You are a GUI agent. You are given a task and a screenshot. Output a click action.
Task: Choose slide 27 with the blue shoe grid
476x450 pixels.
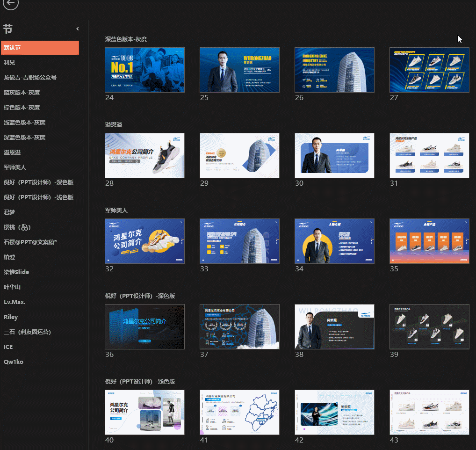point(429,70)
